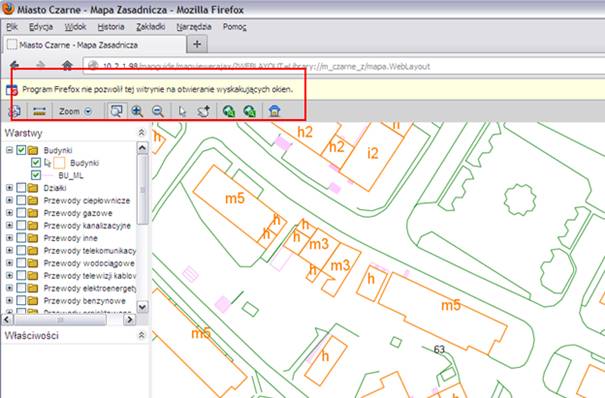Open the Widok menu
This screenshot has width=605, height=398.
coord(75,27)
